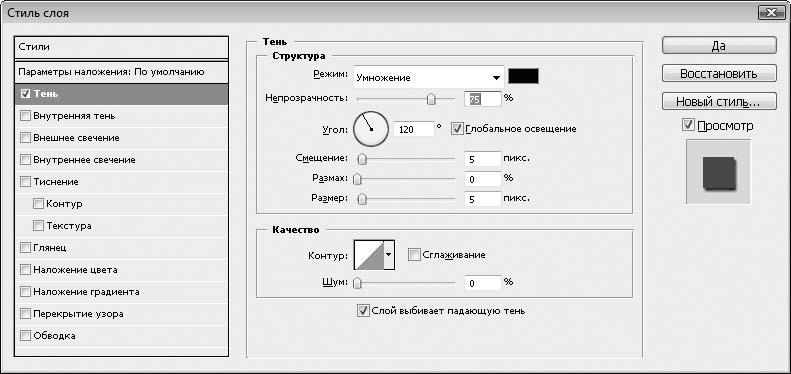Open the black shadow color swatch

click(524, 76)
